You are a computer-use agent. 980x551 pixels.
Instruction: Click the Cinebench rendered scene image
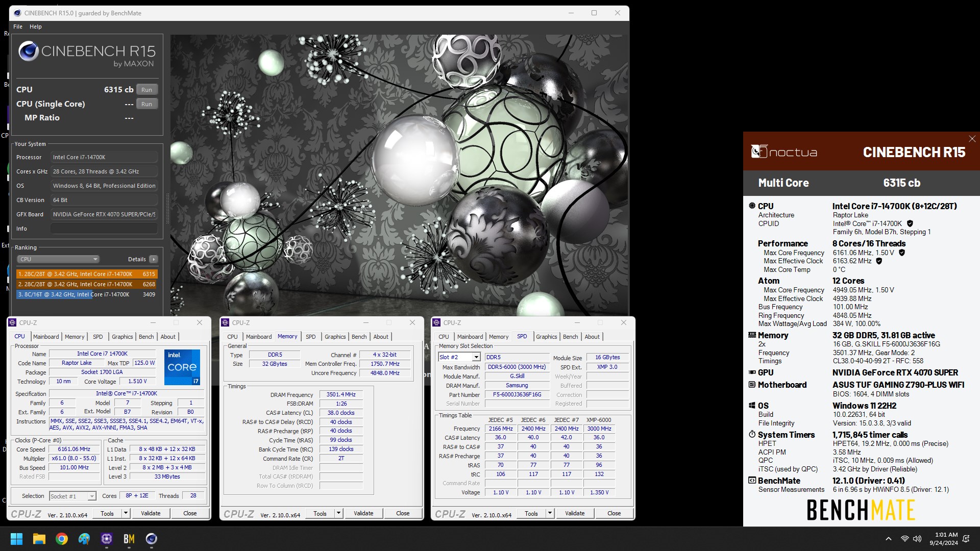pyautogui.click(x=399, y=174)
